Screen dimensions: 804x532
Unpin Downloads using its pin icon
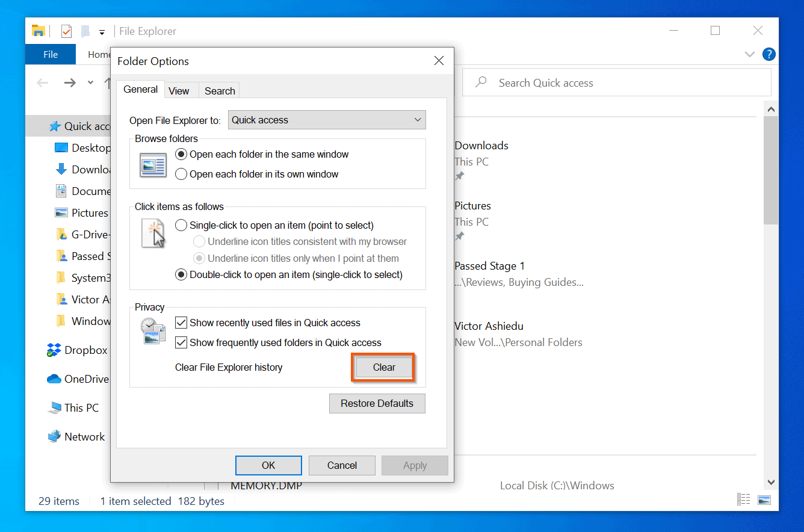459,176
